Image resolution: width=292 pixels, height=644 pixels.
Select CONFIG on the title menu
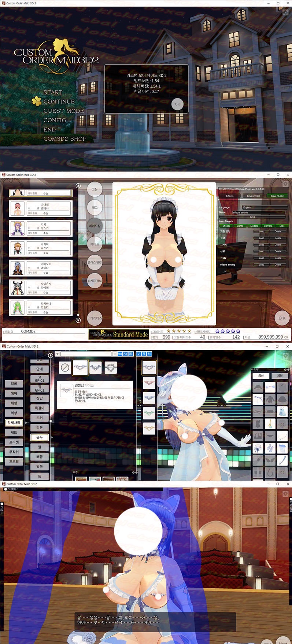55,120
